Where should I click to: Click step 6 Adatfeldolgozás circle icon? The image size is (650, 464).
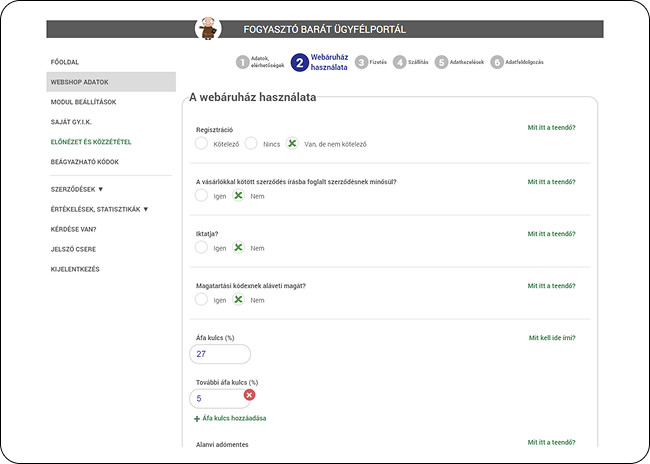click(x=497, y=62)
